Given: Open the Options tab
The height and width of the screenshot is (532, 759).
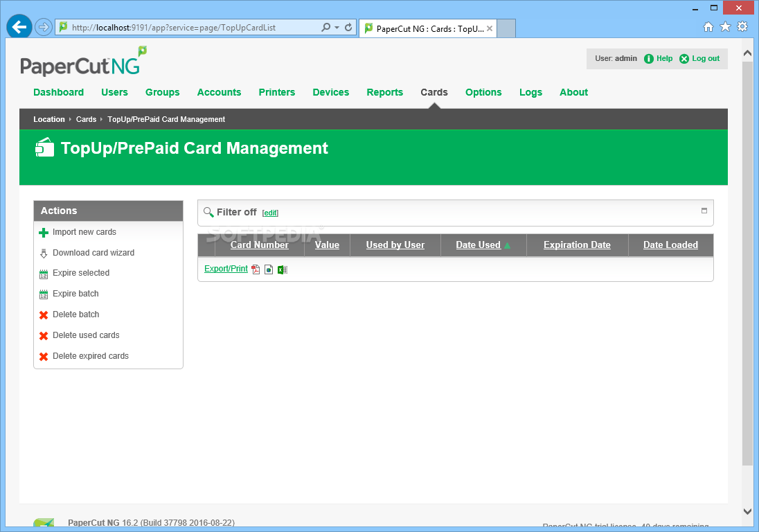Looking at the screenshot, I should click(x=483, y=92).
